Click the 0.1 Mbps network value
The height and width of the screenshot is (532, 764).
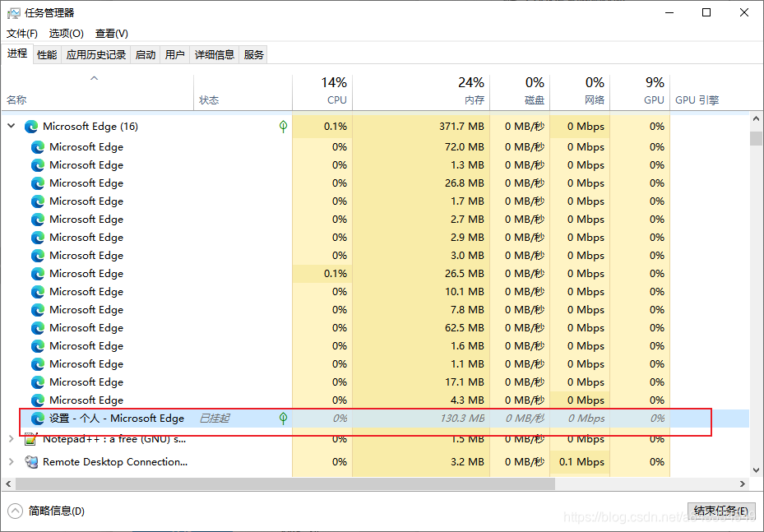tap(581, 462)
